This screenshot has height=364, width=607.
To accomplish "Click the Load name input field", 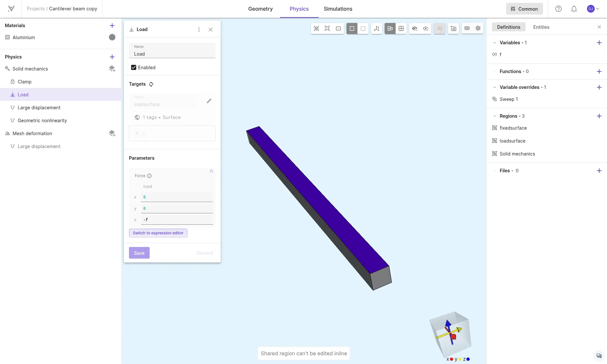I will (x=172, y=51).
